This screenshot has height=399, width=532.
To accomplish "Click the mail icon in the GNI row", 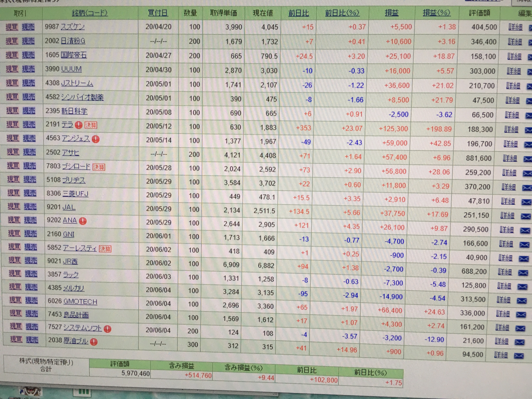I will (x=524, y=245).
